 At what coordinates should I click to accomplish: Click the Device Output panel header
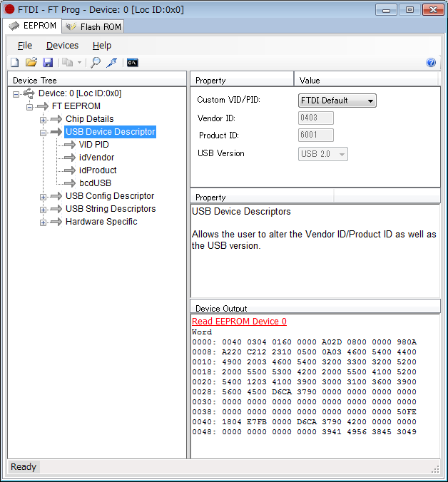pos(315,308)
